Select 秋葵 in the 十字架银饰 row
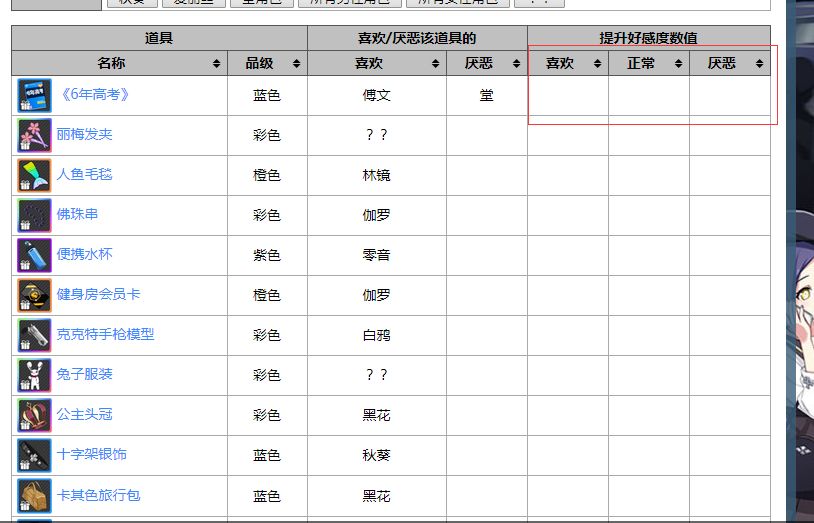Image resolution: width=814 pixels, height=523 pixels. pos(376,455)
